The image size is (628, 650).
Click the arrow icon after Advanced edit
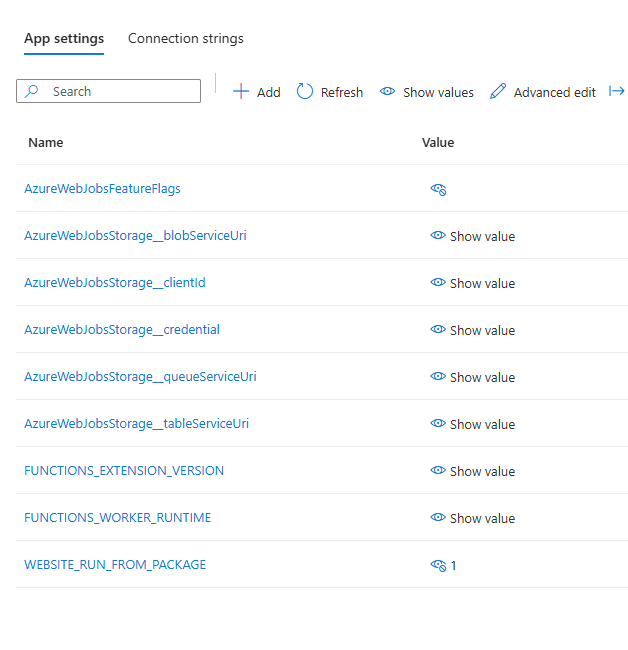[x=617, y=91]
